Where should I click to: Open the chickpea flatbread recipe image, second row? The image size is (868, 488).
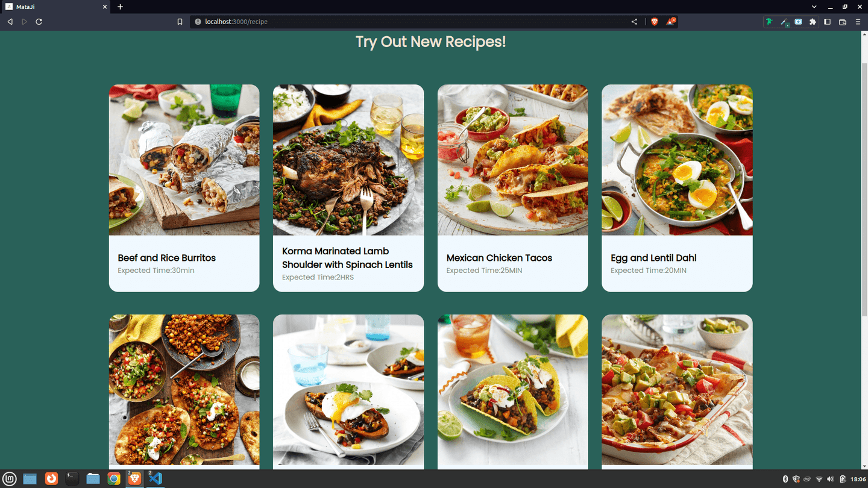pos(184,390)
